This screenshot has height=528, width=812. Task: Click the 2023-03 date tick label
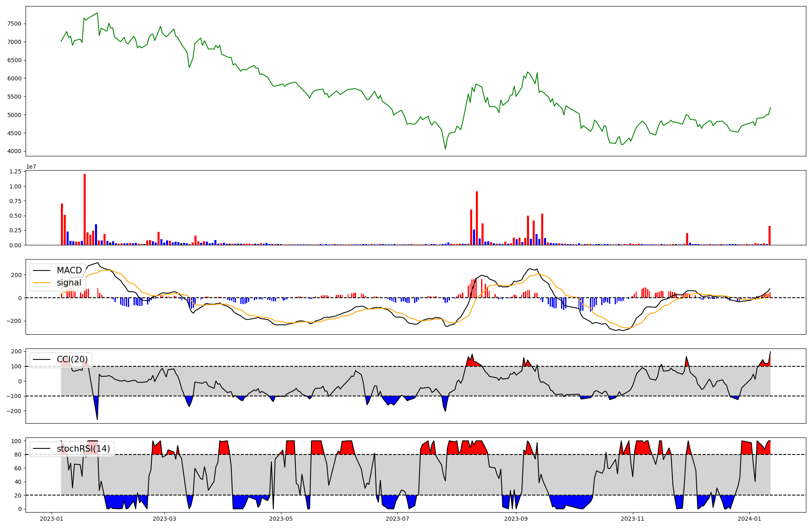click(x=164, y=519)
